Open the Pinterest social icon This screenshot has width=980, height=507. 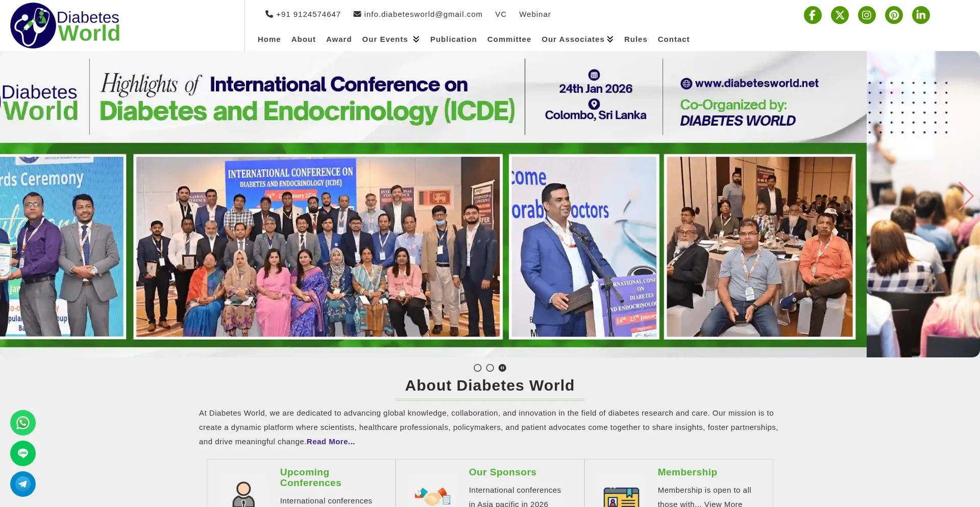(x=894, y=15)
